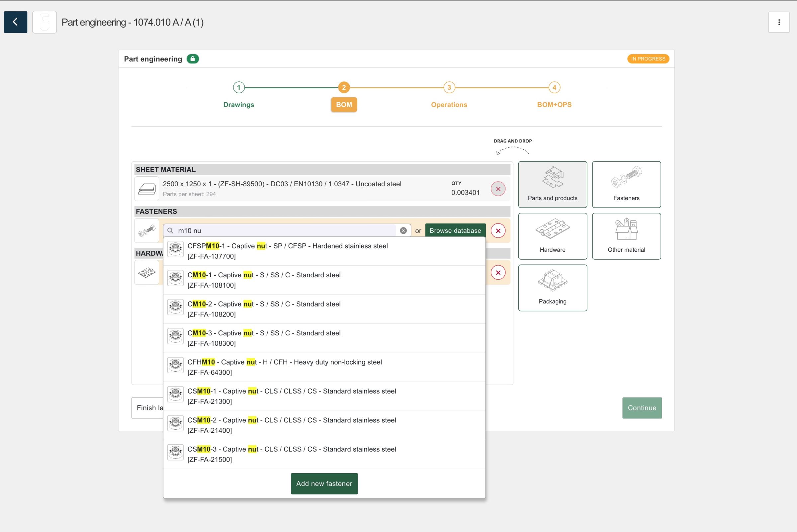The width and height of the screenshot is (797, 532).
Task: Open the three-dot options menu
Action: click(x=779, y=22)
